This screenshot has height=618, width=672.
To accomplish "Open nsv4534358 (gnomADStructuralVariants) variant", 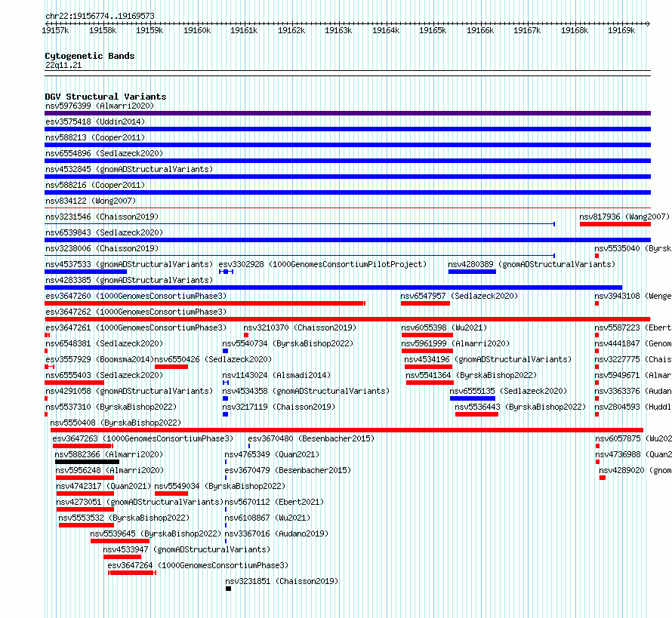I will click(306, 391).
